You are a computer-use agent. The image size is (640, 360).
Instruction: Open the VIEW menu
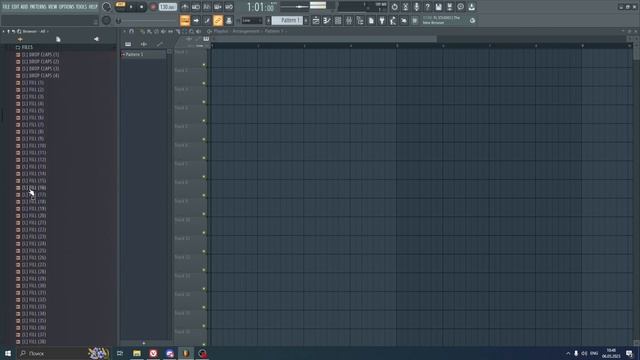[x=53, y=7]
